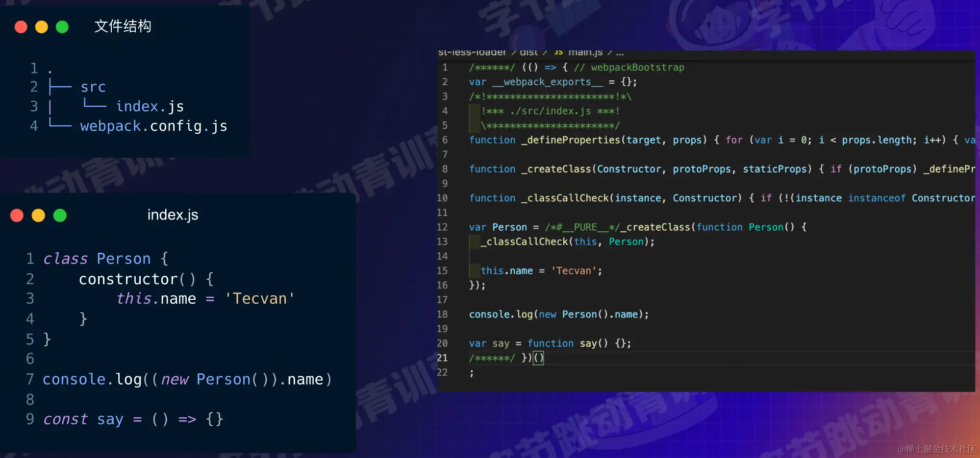980x458 pixels.
Task: Click the index.js window title
Action: 173,215
